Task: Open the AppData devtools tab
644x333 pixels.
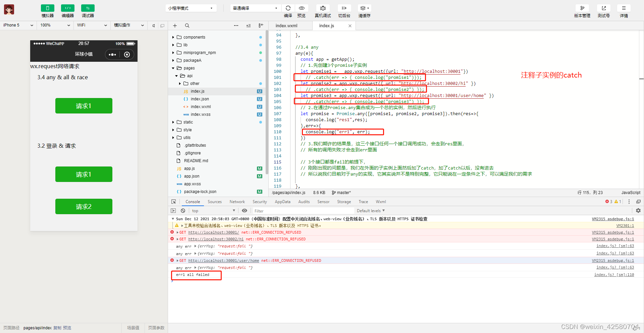Action: pos(282,202)
